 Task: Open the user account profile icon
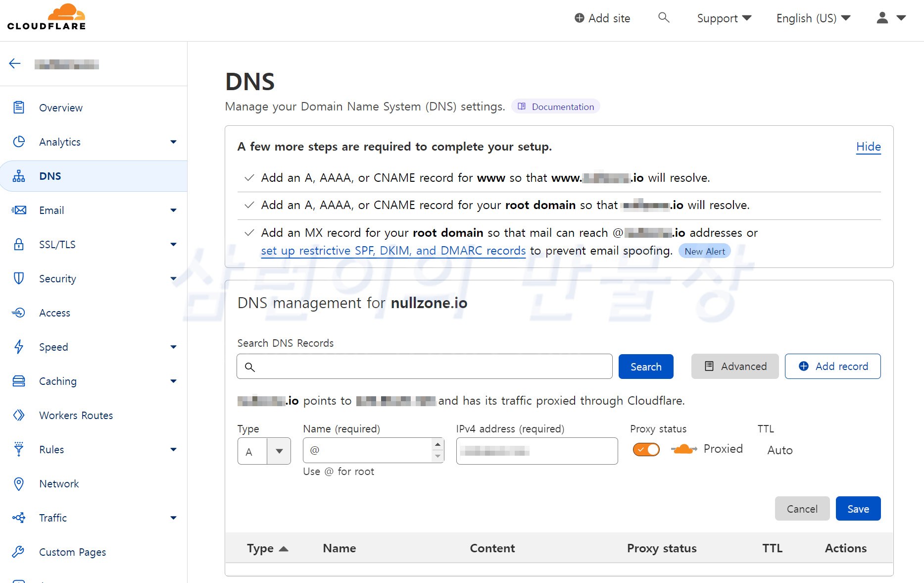pyautogui.click(x=882, y=18)
